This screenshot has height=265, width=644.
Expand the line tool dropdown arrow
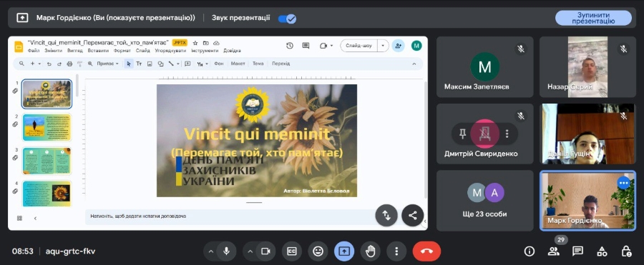click(x=178, y=64)
